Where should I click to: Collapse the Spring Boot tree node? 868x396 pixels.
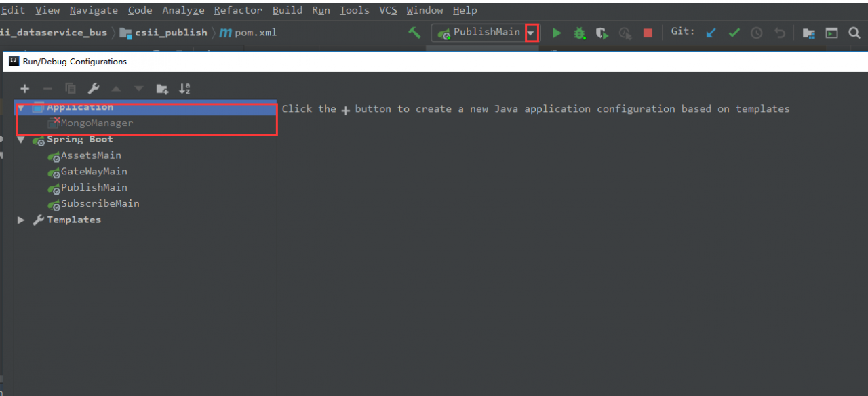pyautogui.click(x=21, y=140)
